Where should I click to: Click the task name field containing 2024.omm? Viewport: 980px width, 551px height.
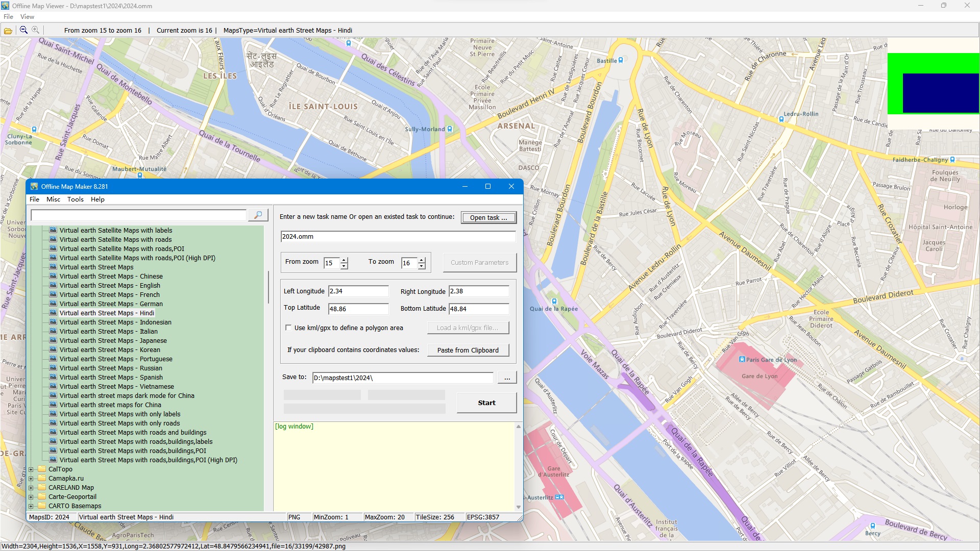(398, 236)
